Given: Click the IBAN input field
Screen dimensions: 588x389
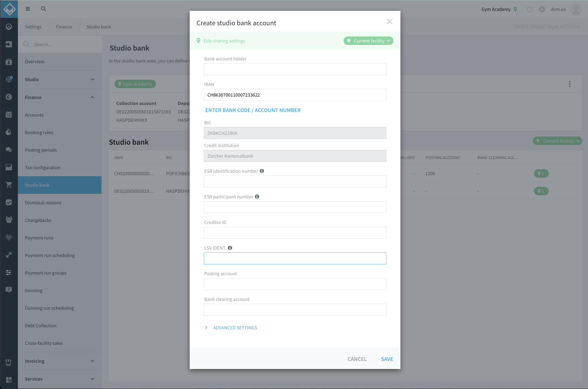Looking at the screenshot, I should [x=295, y=95].
